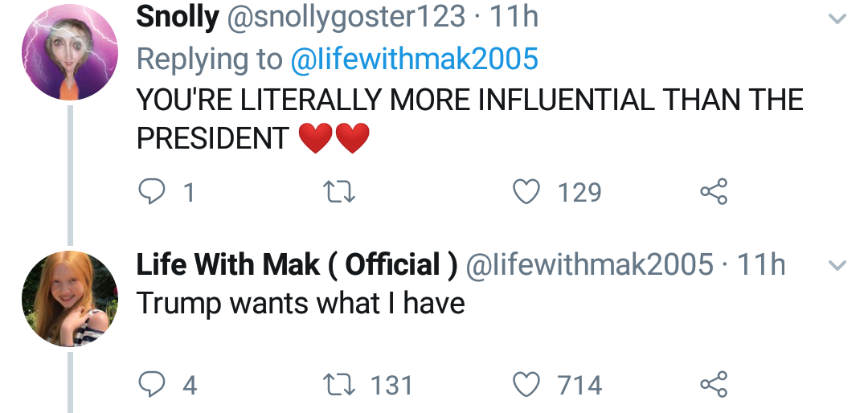Open the Snolly display name link

tap(178, 17)
